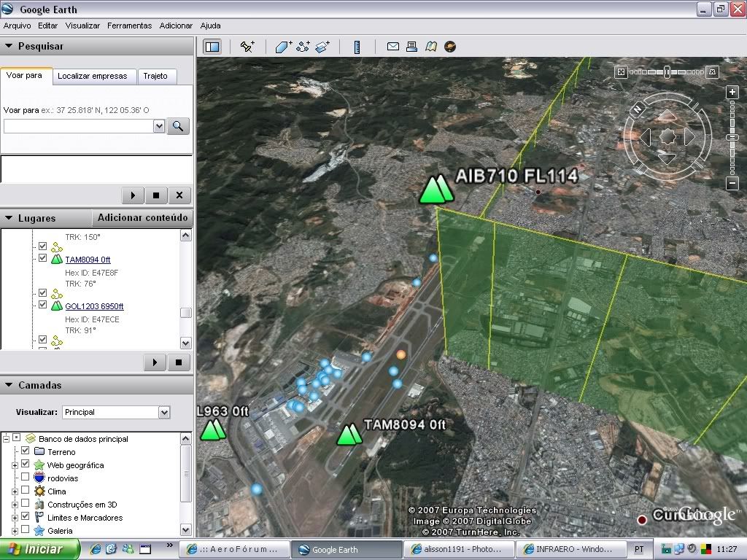Viewport: 747px width, 560px height.
Task: Click the Print toolbar icon
Action: coord(411,46)
